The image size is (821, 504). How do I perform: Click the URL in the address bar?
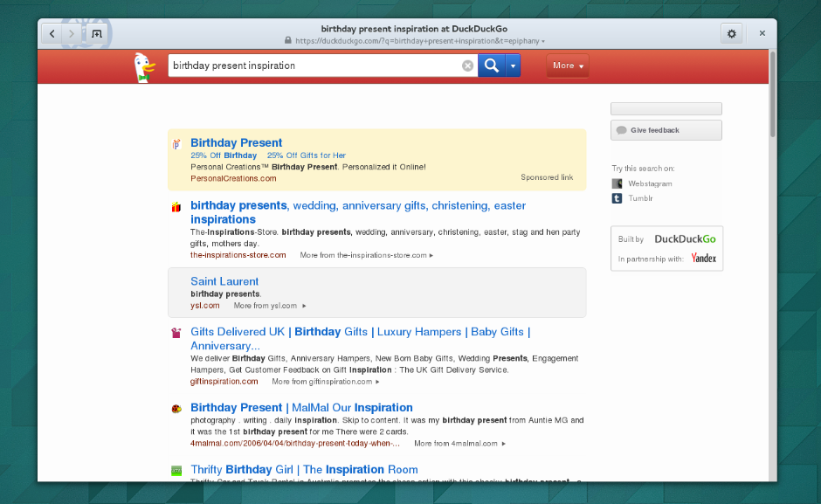(x=417, y=41)
